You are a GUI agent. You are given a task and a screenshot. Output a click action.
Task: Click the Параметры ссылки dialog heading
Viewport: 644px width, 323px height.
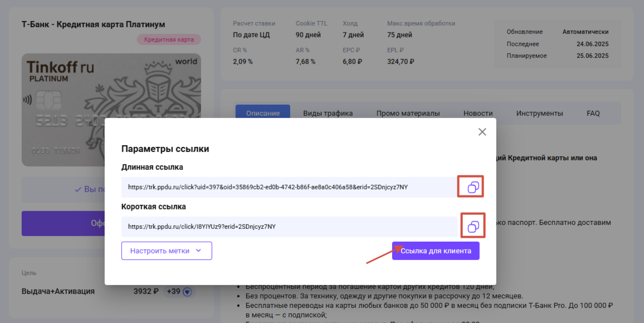[165, 149]
